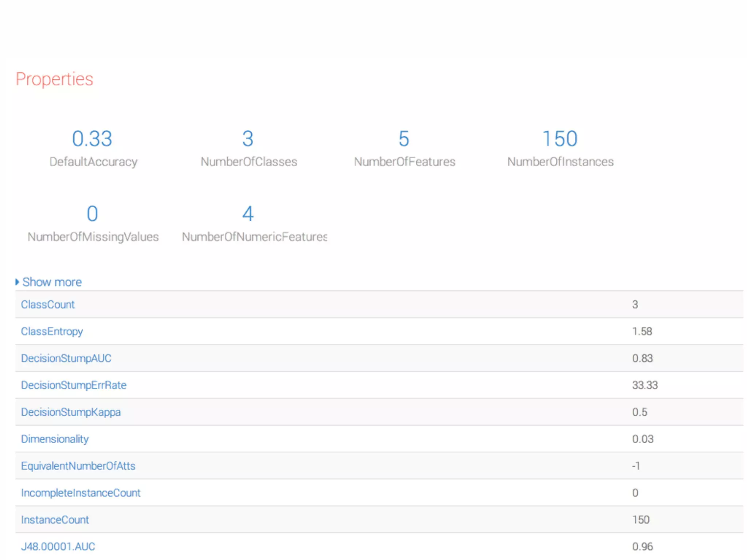Screen dimensions: 747x560
Task: Open the ClassEntropy property link
Action: [52, 331]
